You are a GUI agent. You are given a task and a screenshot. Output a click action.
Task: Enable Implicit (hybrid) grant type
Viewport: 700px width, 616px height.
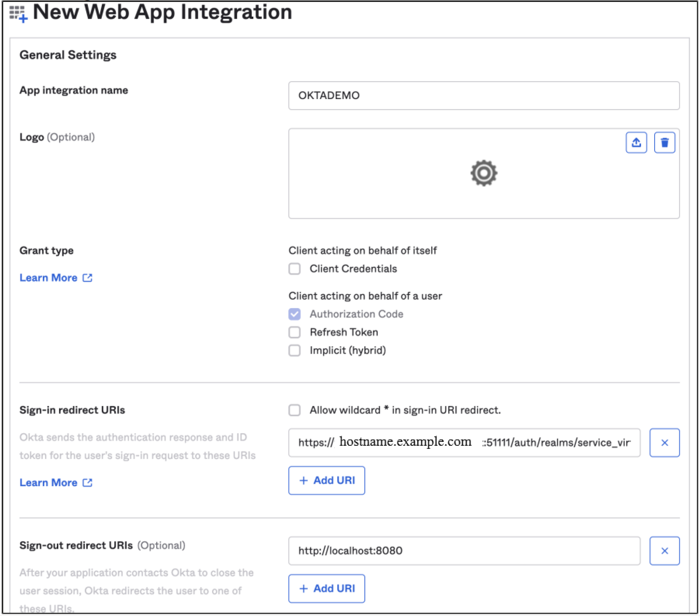tap(294, 351)
